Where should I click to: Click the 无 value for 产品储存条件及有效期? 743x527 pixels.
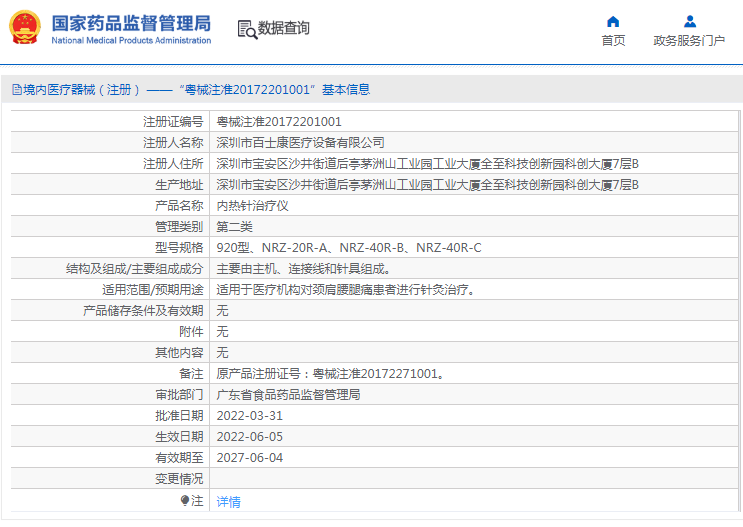tap(222, 311)
